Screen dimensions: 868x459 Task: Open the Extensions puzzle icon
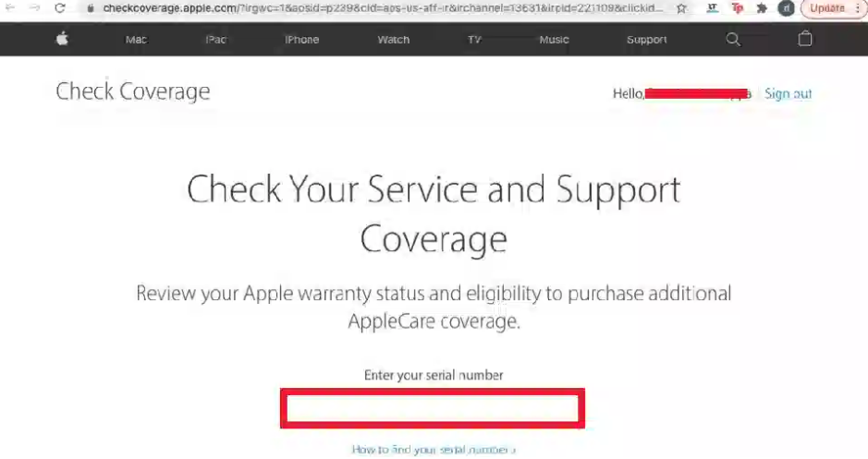tap(762, 8)
